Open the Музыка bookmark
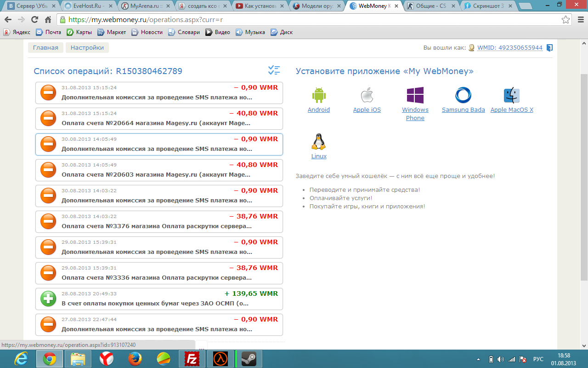The image size is (588, 368). 250,32
